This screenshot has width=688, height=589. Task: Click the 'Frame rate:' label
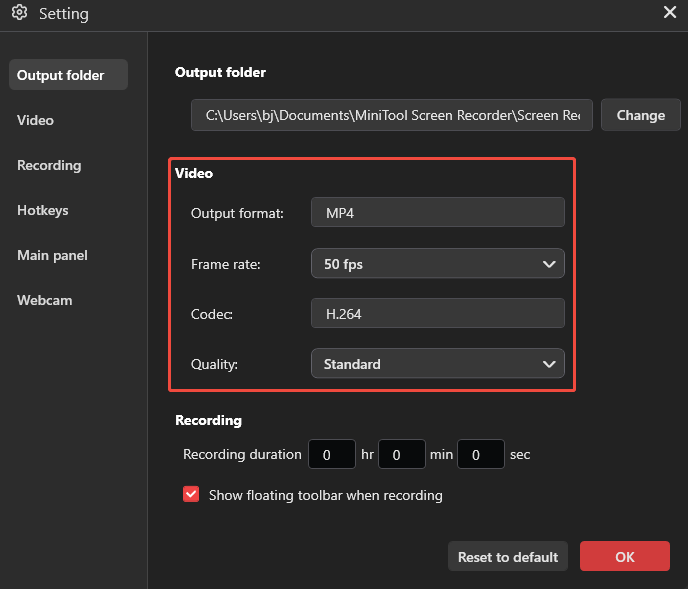pos(226,264)
